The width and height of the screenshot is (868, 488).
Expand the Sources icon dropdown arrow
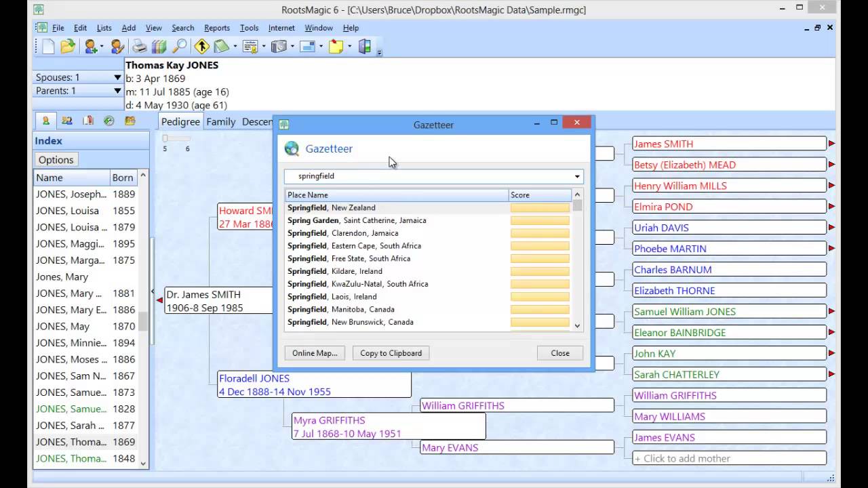[x=264, y=47]
